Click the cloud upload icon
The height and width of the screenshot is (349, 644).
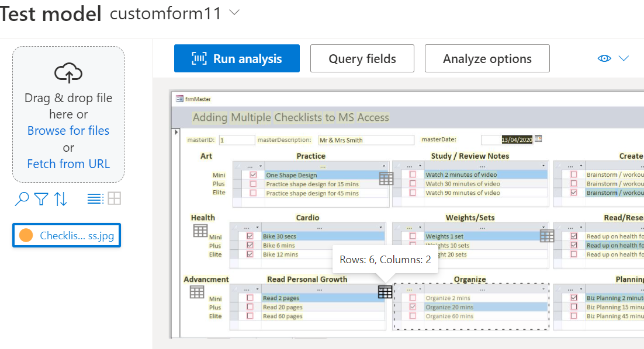pos(68,73)
